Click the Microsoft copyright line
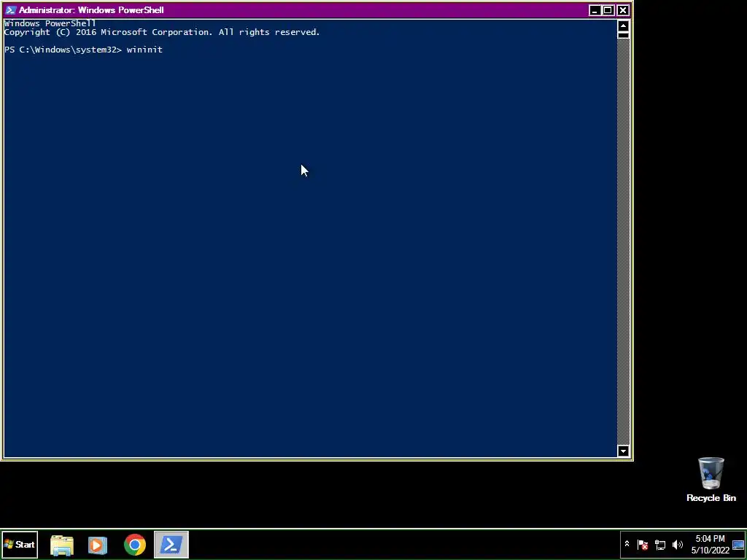 click(162, 32)
